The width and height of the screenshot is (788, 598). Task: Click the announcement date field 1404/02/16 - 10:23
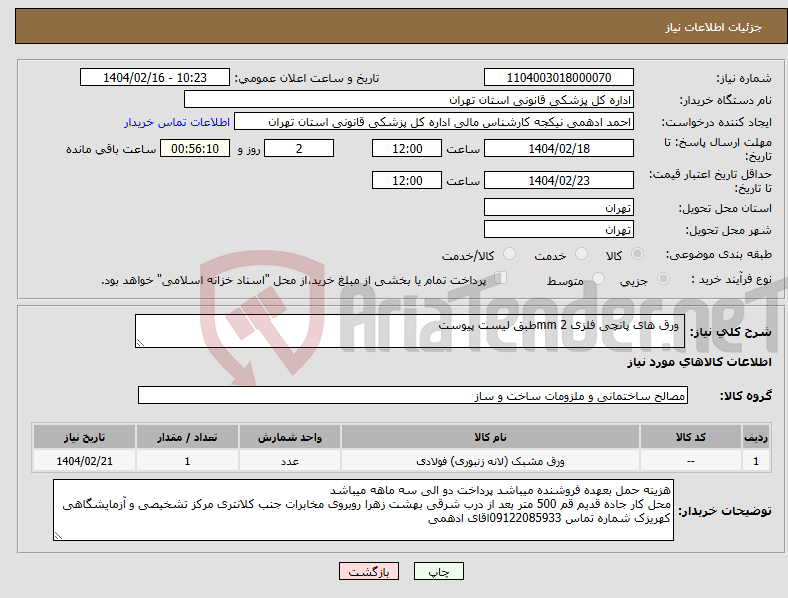[155, 77]
